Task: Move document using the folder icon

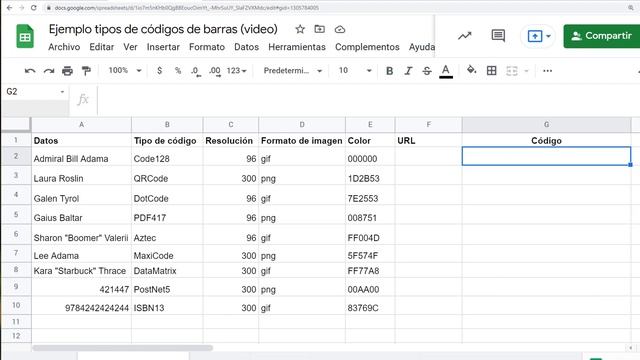Action: (320, 29)
